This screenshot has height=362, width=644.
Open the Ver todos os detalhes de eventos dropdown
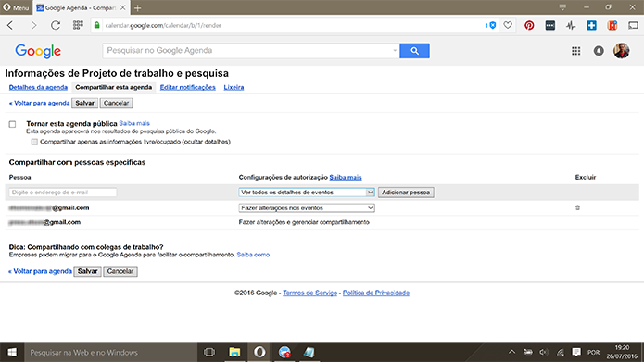307,193
